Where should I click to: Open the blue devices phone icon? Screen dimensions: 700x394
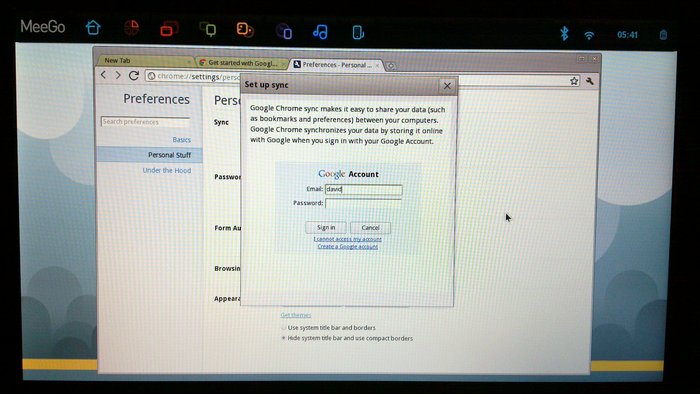[x=358, y=32]
